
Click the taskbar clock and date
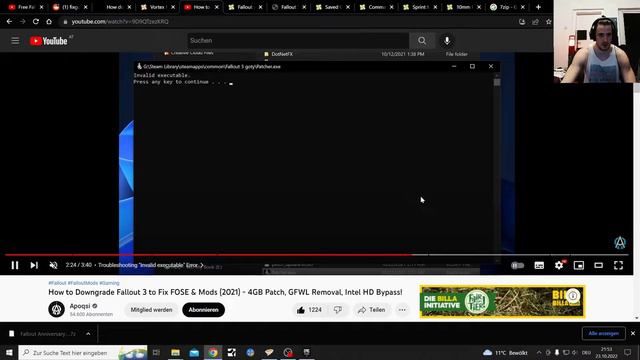coord(607,353)
